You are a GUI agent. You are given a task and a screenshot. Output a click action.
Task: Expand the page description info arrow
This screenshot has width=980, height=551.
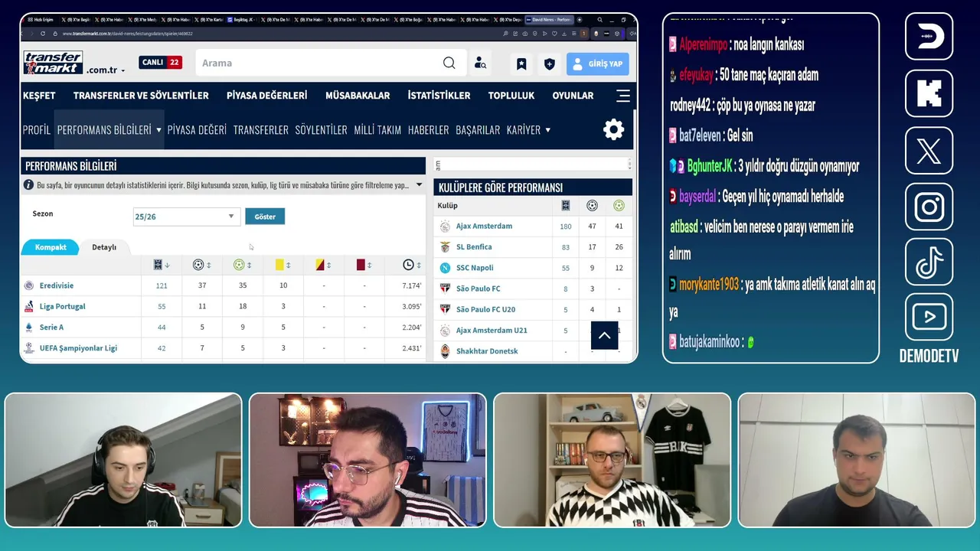tap(419, 185)
